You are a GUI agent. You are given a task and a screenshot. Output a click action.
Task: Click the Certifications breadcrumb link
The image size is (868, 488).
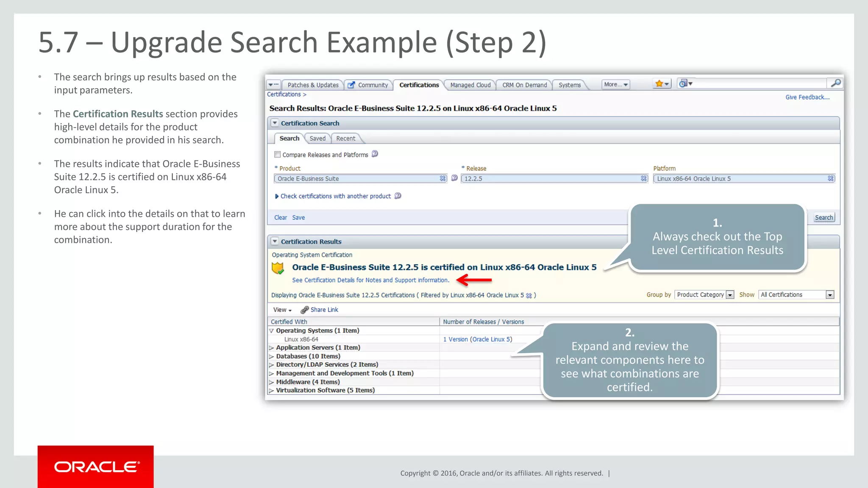pyautogui.click(x=284, y=94)
